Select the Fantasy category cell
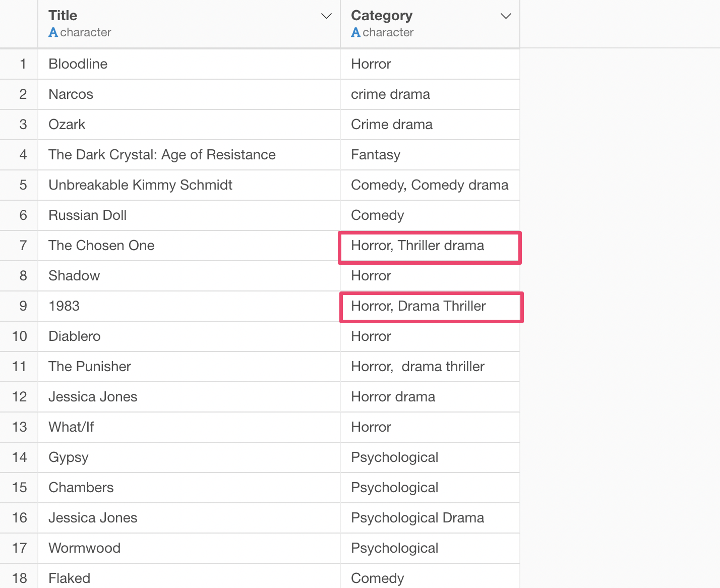Image resolution: width=720 pixels, height=588 pixels. [x=430, y=155]
